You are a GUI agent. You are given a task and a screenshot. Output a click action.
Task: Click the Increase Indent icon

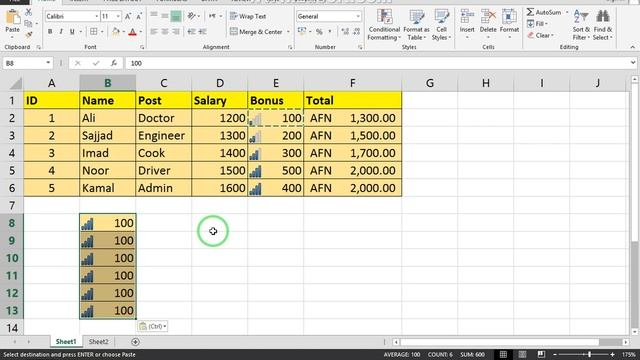[202, 31]
